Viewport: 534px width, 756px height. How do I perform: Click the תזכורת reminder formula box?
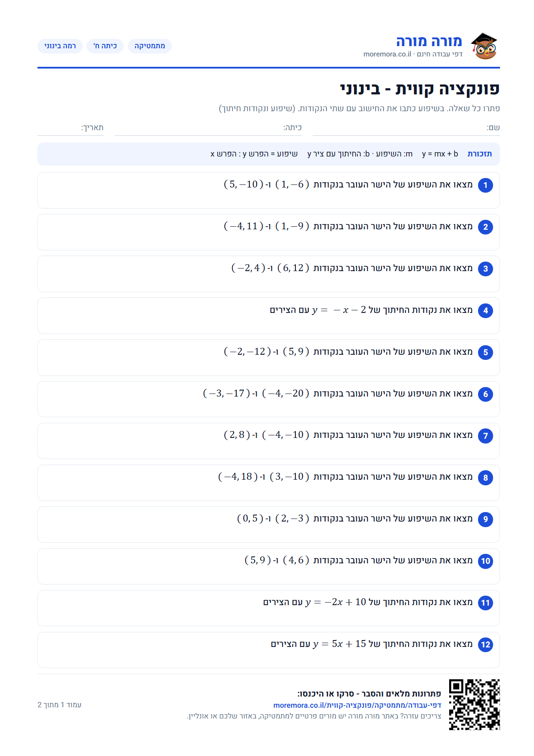269,154
